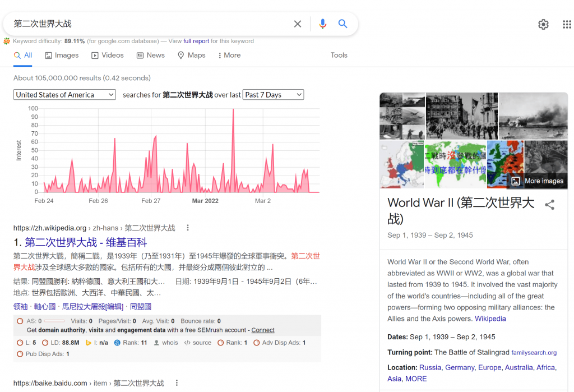Open the Africa location link
Image resolution: width=574 pixels, height=392 pixels.
tap(546, 367)
